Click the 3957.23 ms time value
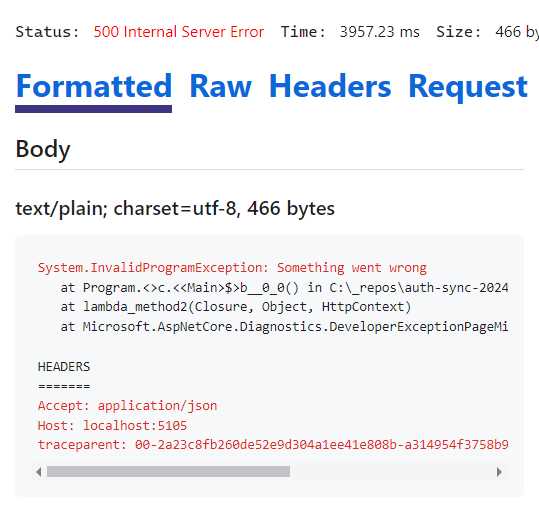 pyautogui.click(x=380, y=32)
